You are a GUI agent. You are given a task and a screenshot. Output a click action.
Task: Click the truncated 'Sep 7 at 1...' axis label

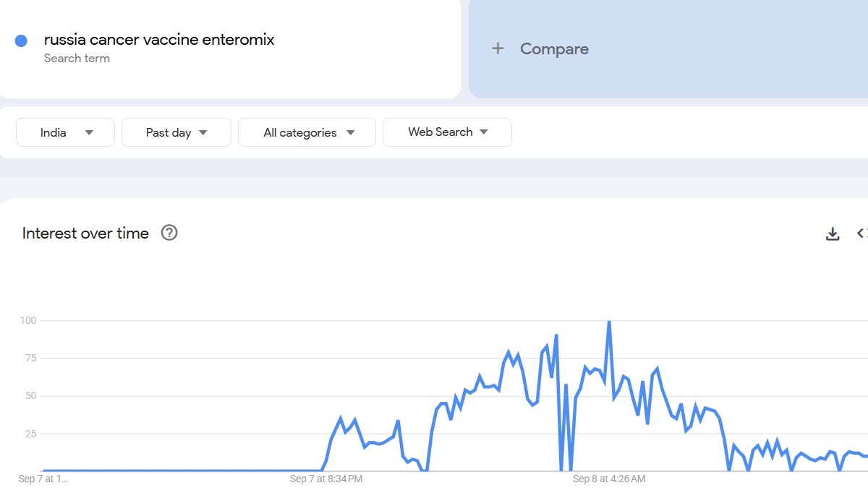pos(43,479)
